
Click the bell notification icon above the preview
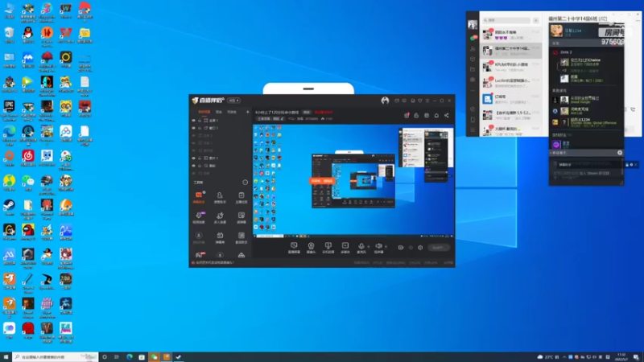436,115
